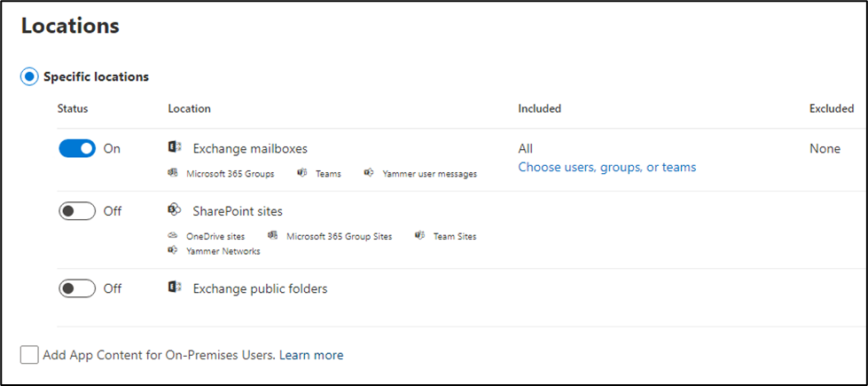Click the Microsoft 365 Group Sites text

[x=340, y=236]
